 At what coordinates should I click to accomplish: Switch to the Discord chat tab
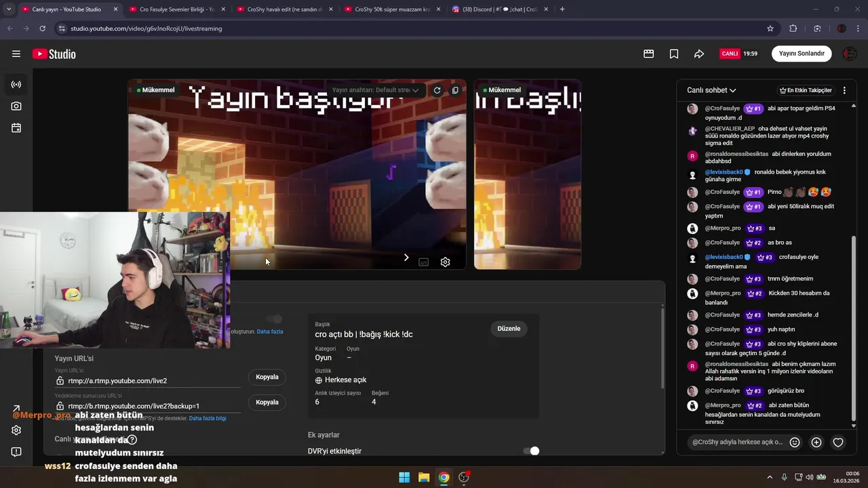click(x=498, y=9)
